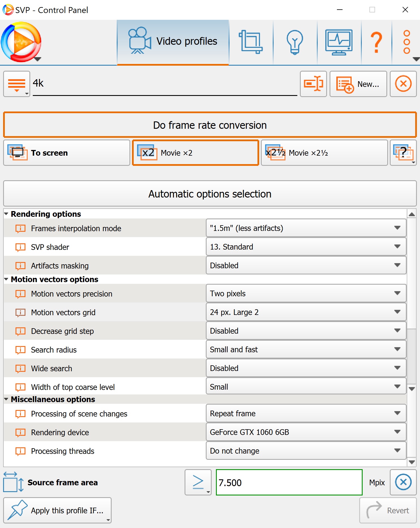Open the frame crop tab icon
This screenshot has width=420, height=528.
pyautogui.click(x=251, y=42)
